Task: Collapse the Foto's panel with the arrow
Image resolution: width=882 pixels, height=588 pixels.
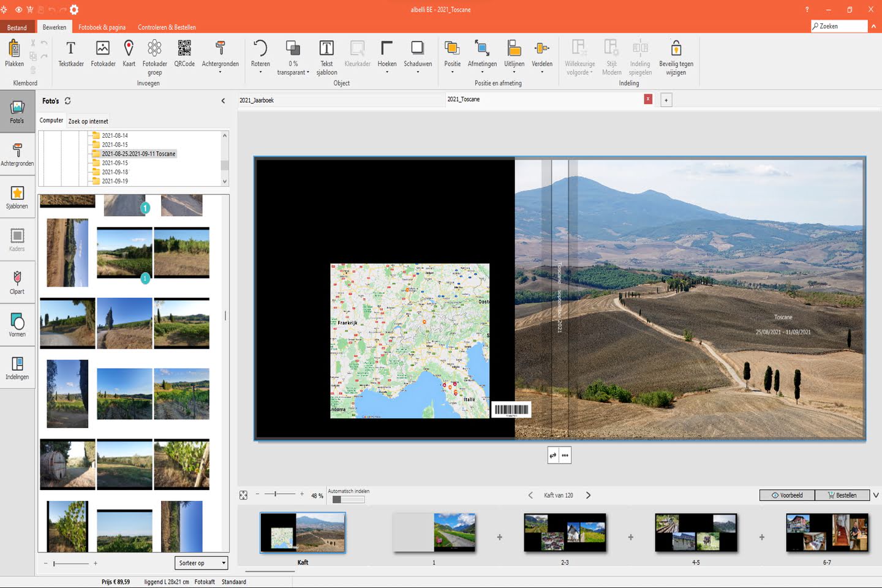Action: [223, 100]
